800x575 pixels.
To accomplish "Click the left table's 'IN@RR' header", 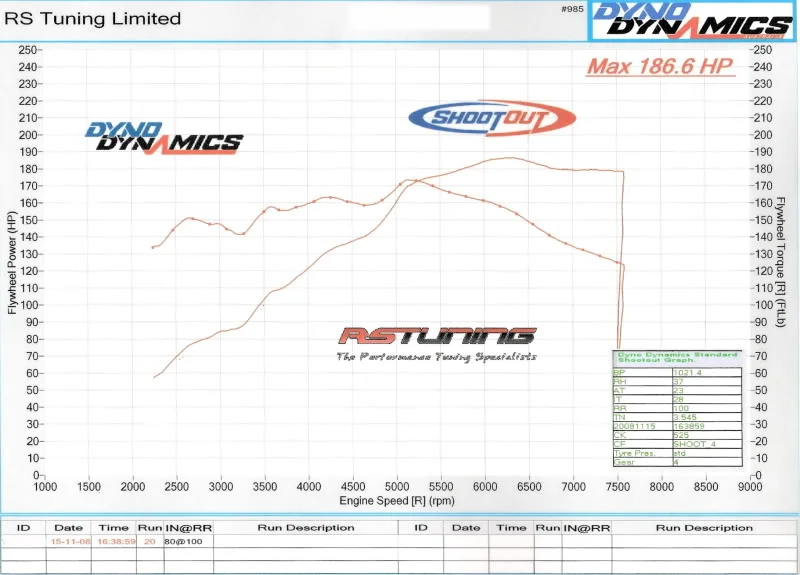I will coord(188,528).
